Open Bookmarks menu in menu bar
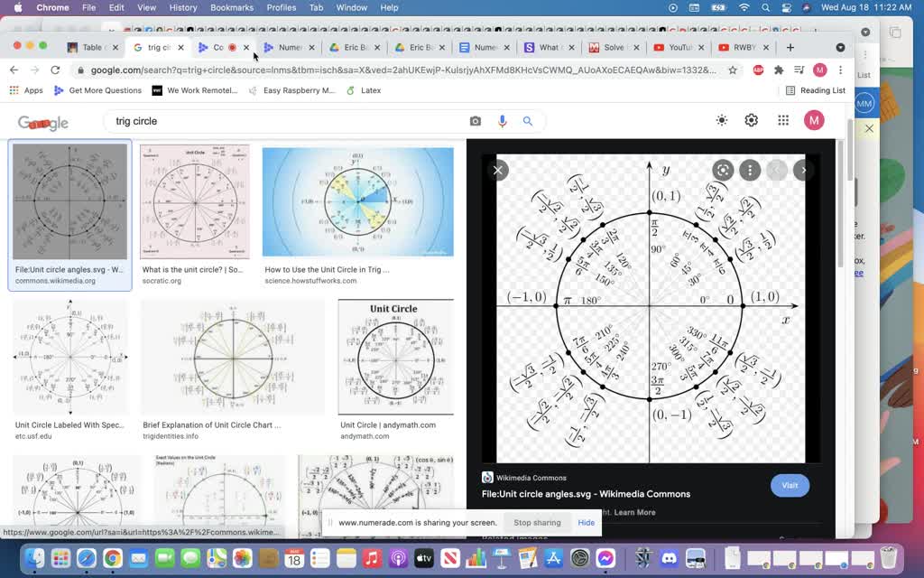 pos(232,7)
